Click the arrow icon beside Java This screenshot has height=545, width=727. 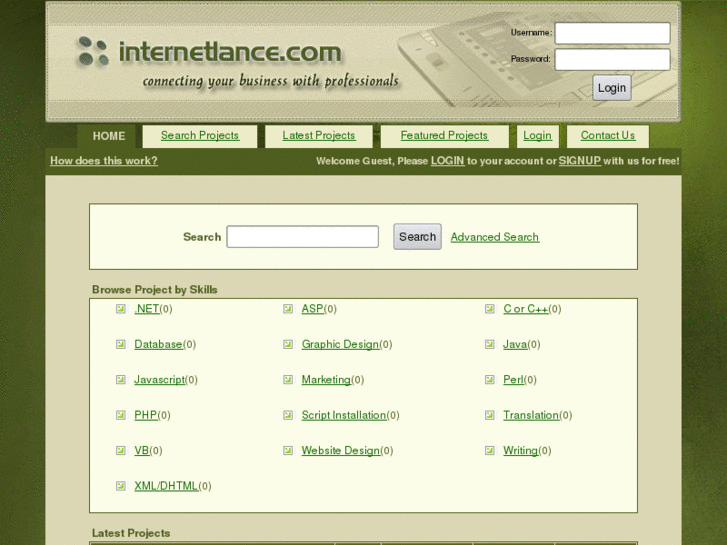click(490, 344)
